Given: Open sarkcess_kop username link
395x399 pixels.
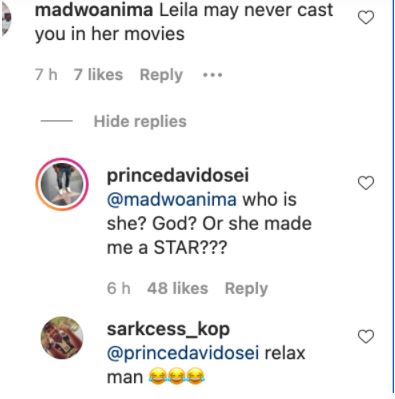Looking at the screenshot, I should pos(168,329).
